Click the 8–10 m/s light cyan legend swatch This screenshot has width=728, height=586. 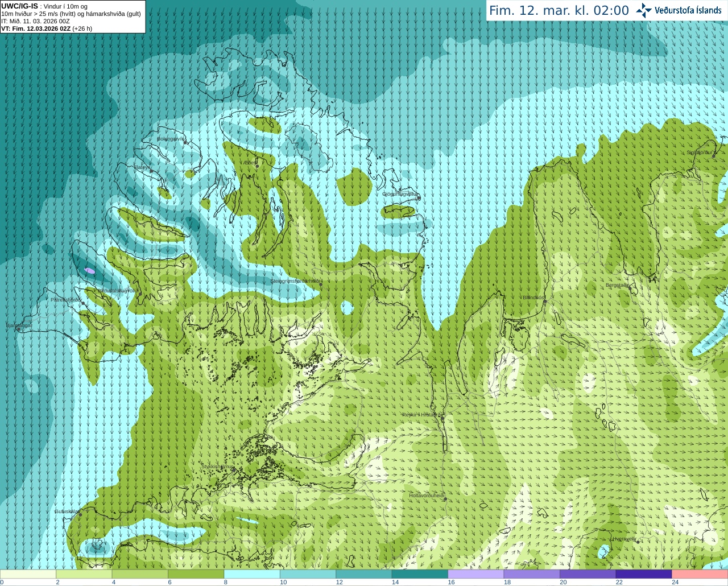pos(252,574)
